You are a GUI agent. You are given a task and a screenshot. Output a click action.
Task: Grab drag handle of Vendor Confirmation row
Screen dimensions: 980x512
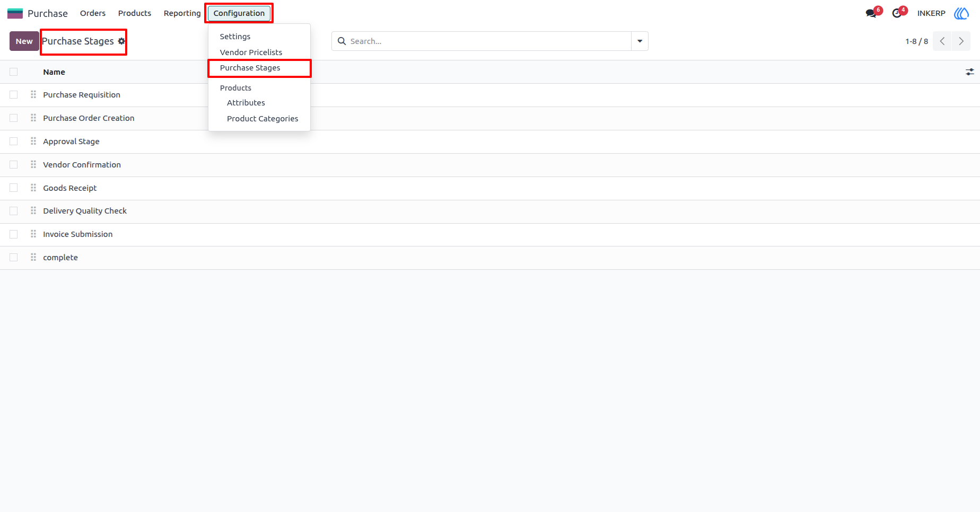(33, 165)
